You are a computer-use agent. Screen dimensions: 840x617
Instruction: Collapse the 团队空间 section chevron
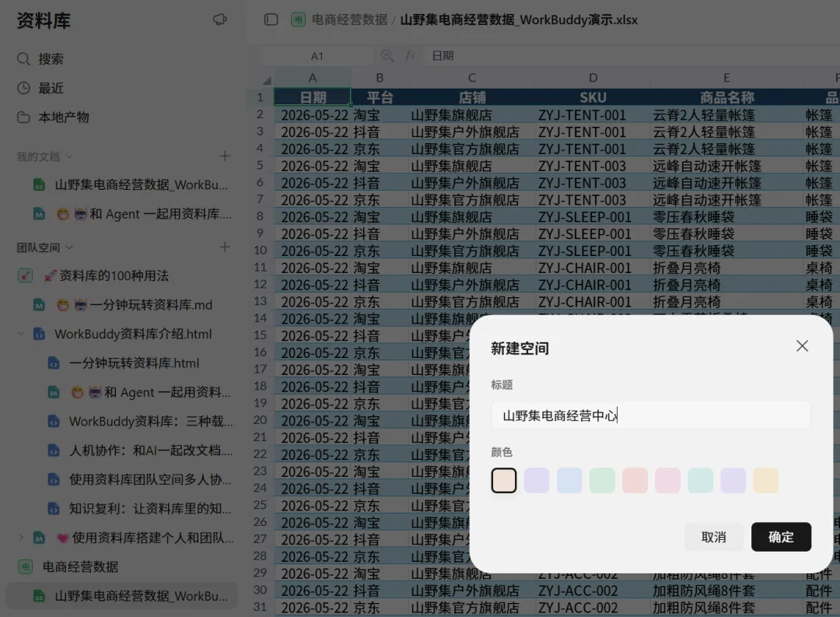pos(69,247)
